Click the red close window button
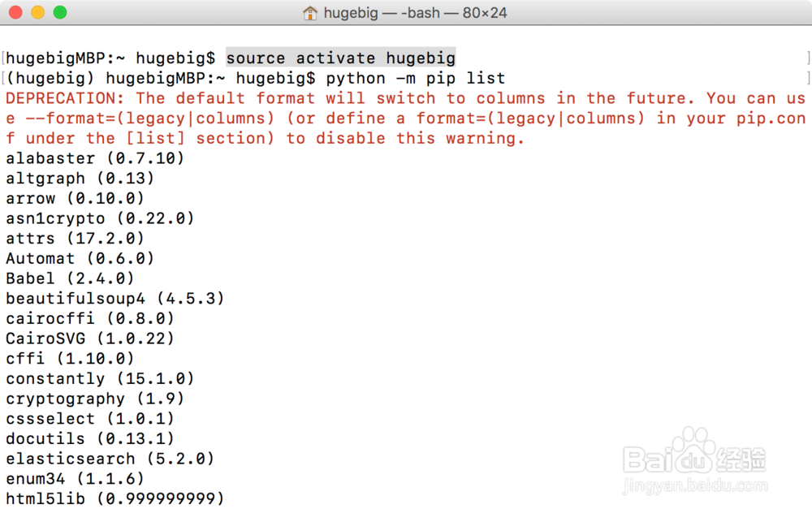The height and width of the screenshot is (513, 812). coord(15,12)
